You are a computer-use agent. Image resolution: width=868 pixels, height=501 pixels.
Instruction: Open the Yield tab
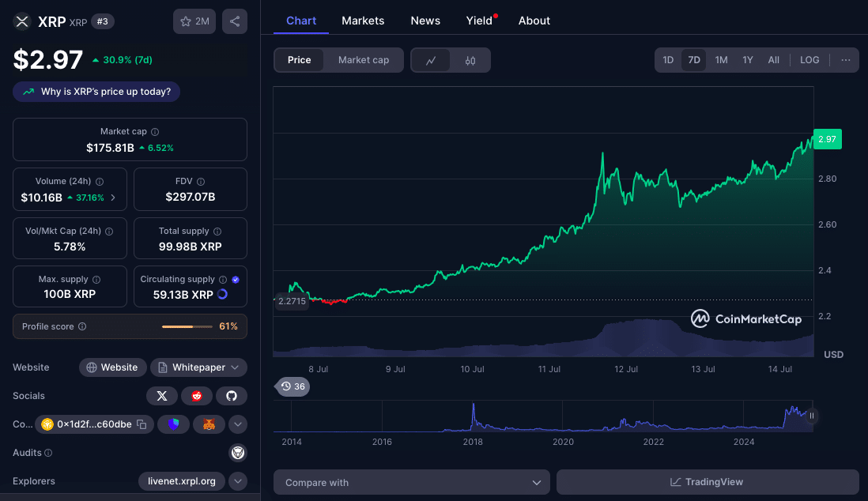coord(479,21)
